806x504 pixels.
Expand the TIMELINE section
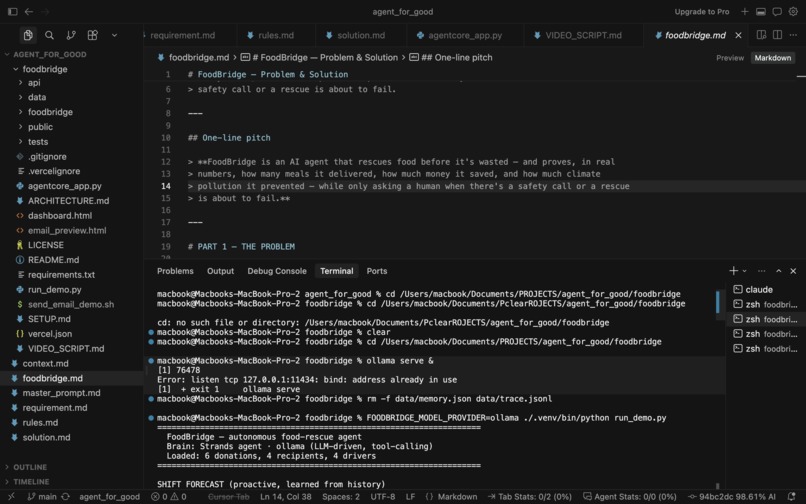(31, 482)
